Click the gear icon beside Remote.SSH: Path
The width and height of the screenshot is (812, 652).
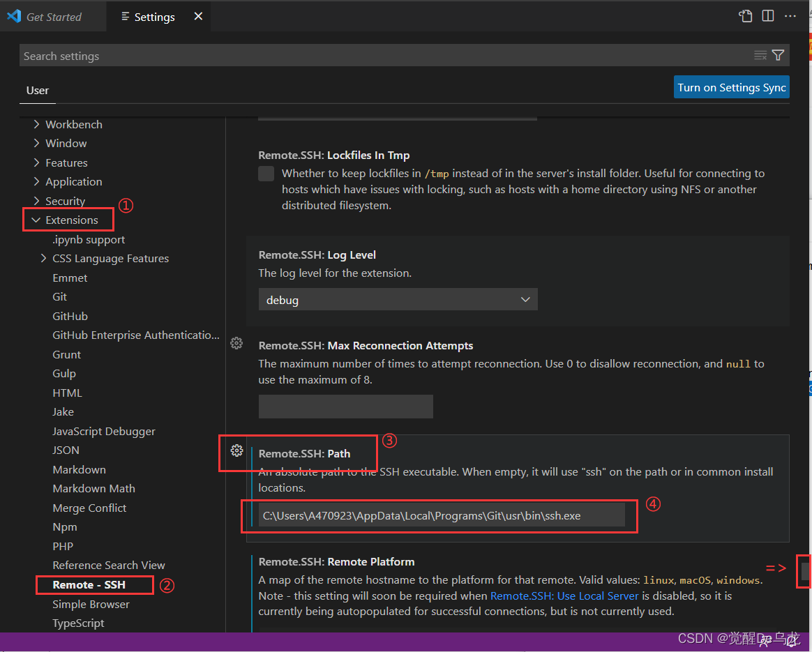tap(236, 452)
